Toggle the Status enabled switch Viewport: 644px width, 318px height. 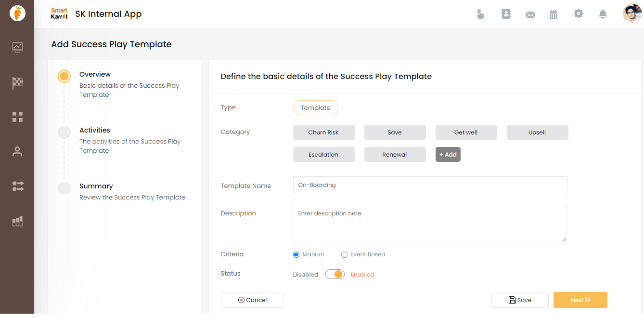(335, 274)
